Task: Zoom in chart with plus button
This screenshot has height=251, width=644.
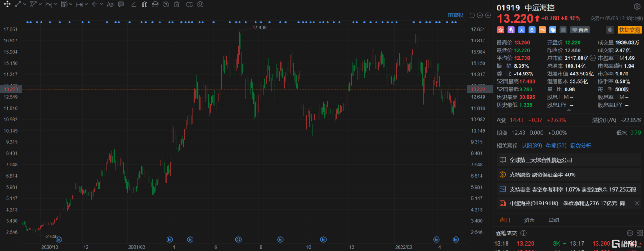Action: pyautogui.click(x=488, y=16)
